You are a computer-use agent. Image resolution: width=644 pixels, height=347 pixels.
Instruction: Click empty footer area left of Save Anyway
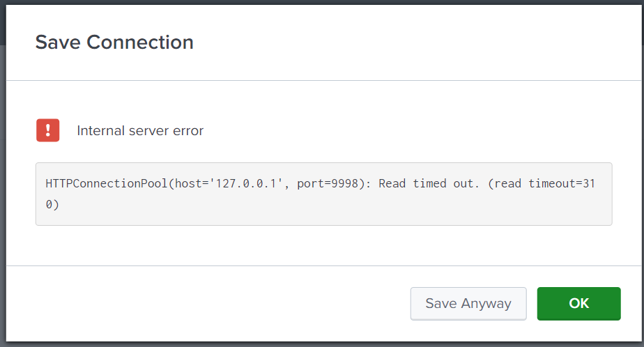coord(206,304)
